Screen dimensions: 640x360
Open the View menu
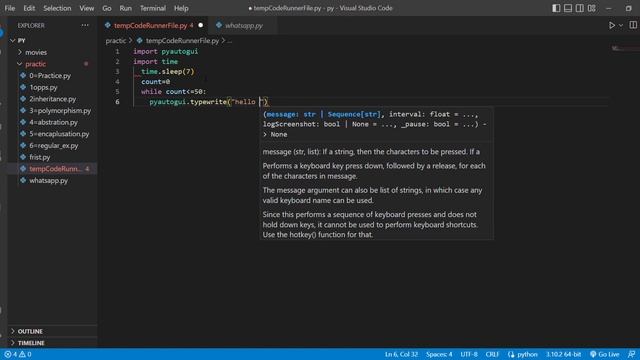tap(87, 8)
